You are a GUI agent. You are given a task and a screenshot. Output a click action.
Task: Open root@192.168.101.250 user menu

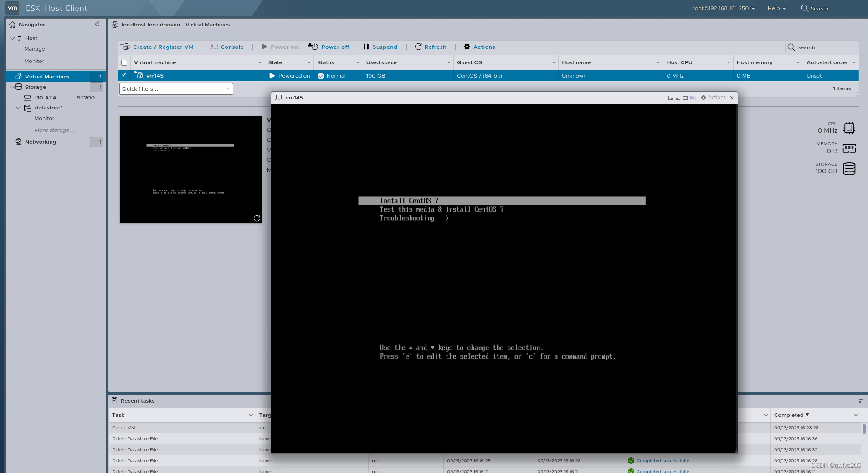point(724,8)
